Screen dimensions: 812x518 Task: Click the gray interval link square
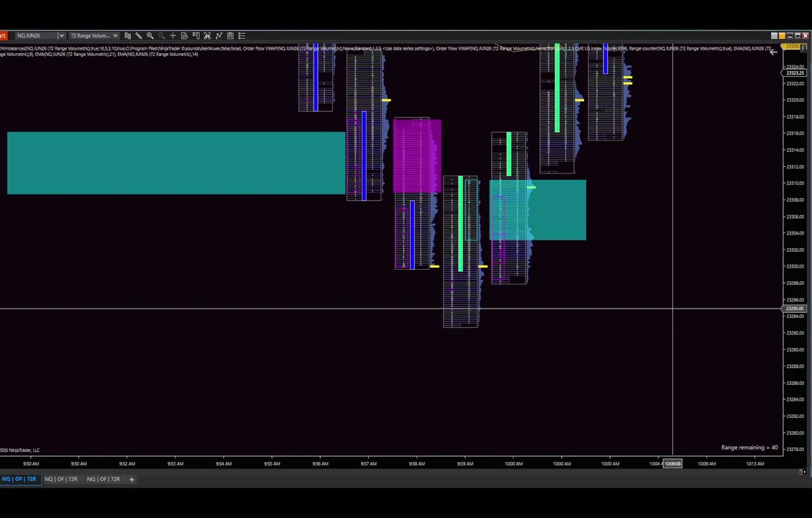point(774,36)
